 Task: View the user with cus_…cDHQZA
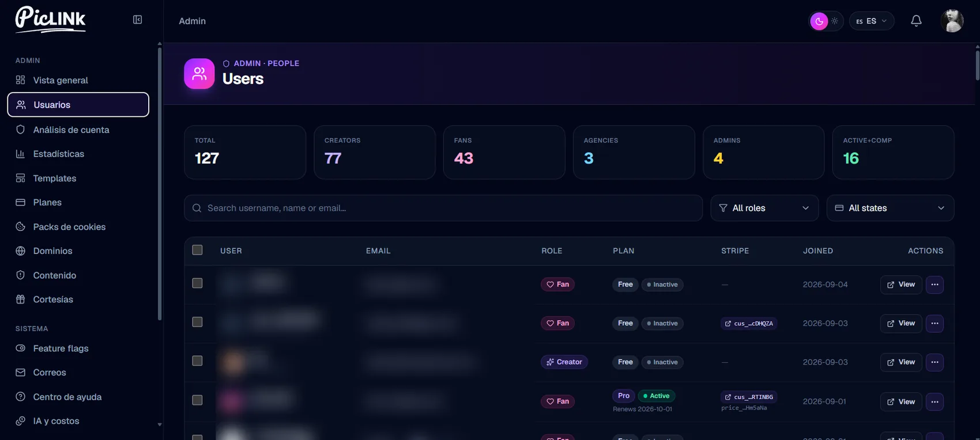[901, 323]
